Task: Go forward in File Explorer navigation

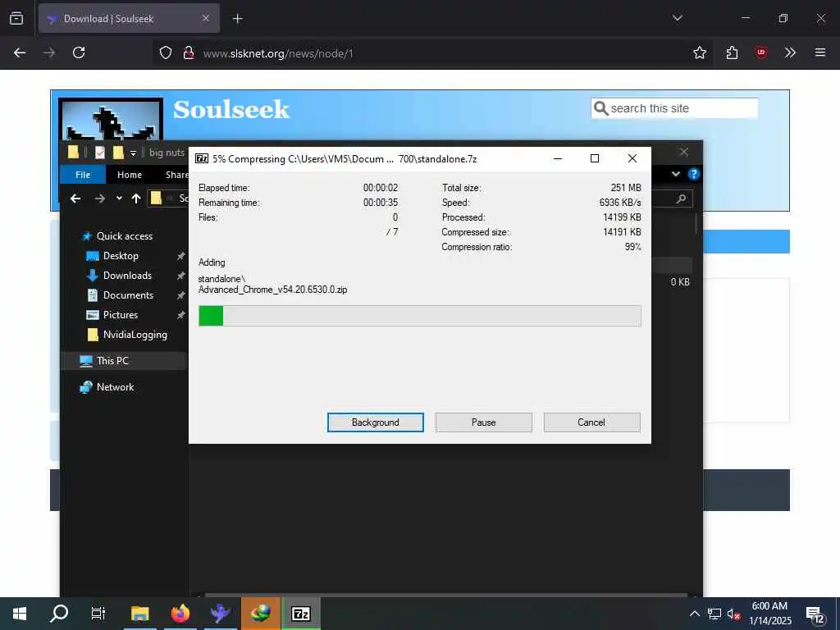Action: [x=99, y=199]
